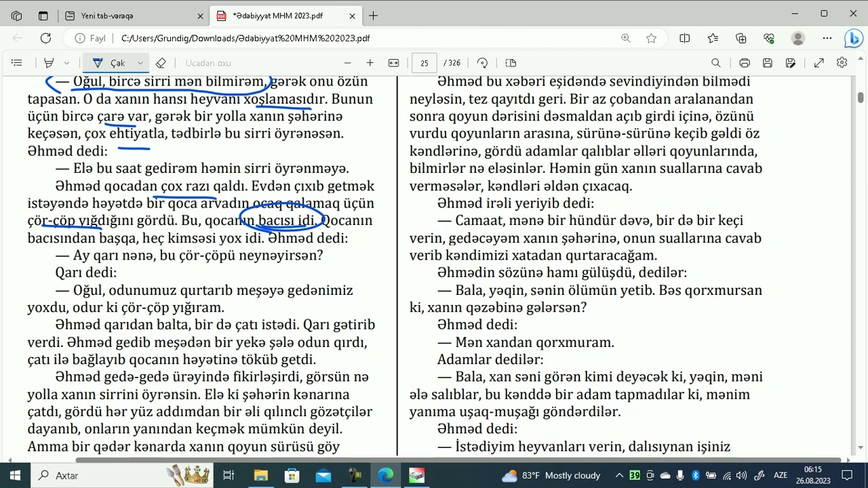Open the PDF table of contents icon
Viewport: 868px width, 488px height.
(17, 63)
